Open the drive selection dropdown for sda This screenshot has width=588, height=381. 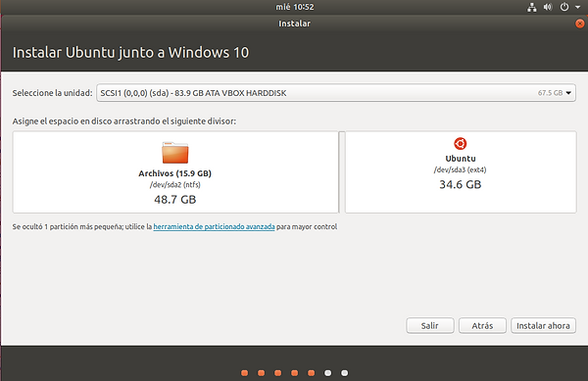(x=336, y=93)
